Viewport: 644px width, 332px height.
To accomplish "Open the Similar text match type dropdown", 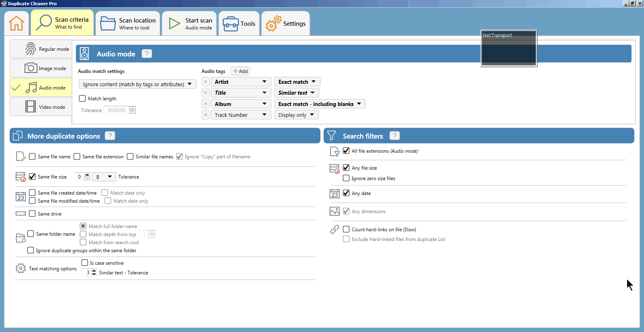I will (x=297, y=93).
